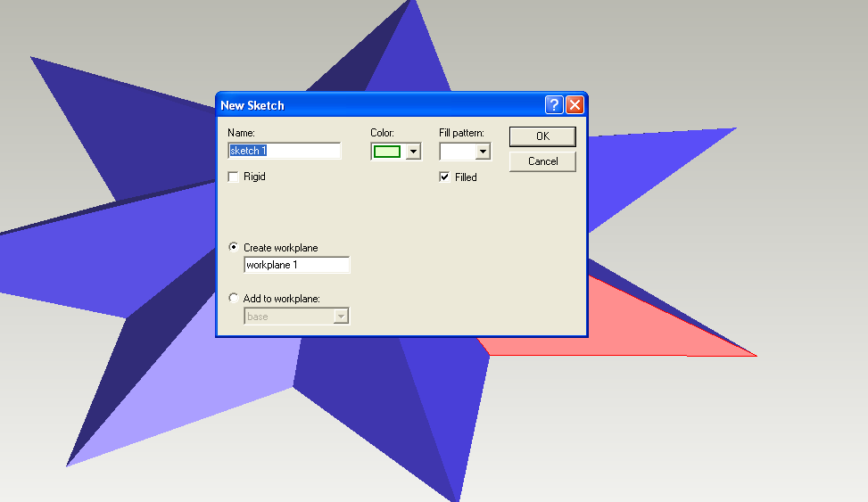The height and width of the screenshot is (502, 868).
Task: Select the Add to workplane radio option
Action: (234, 299)
